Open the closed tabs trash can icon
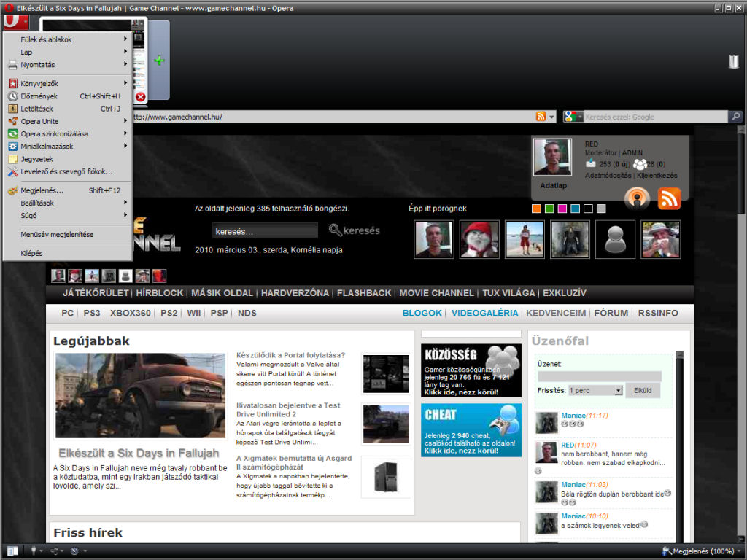 733,61
